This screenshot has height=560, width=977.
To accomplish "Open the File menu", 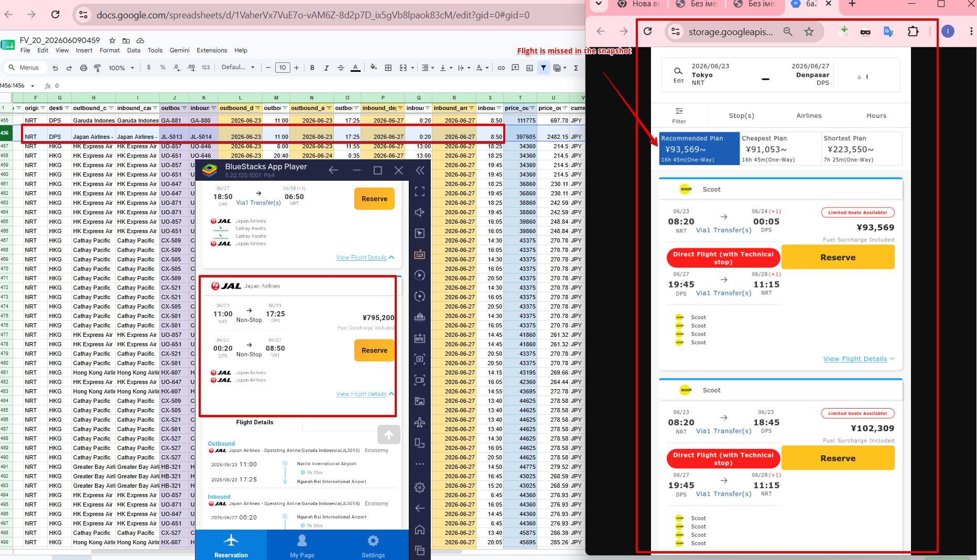I will [x=25, y=50].
